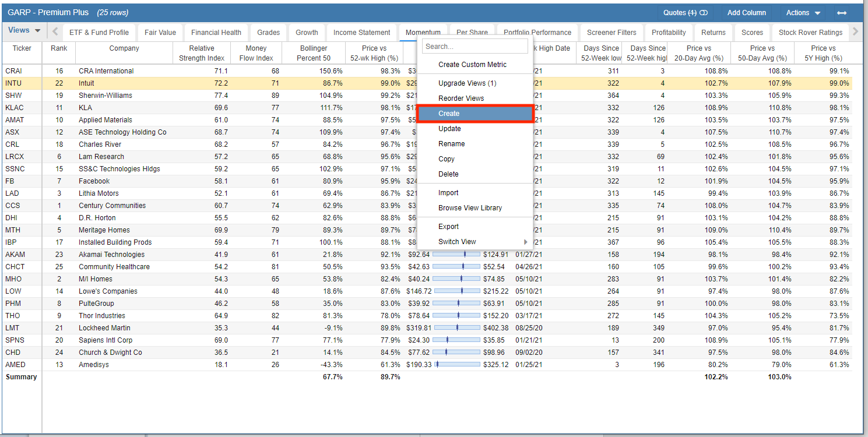Sort by Bollinger Percent 50 header
This screenshot has height=437, width=868.
[x=314, y=52]
